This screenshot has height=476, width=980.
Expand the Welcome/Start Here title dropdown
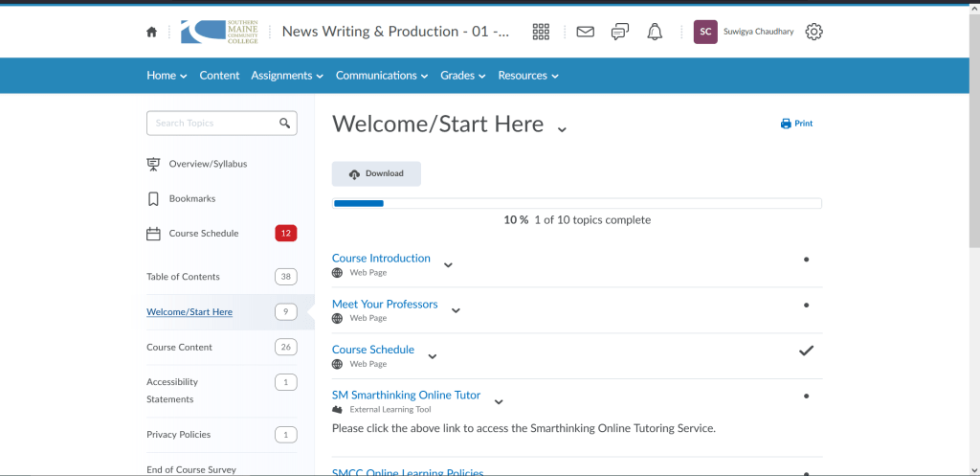coord(562,128)
